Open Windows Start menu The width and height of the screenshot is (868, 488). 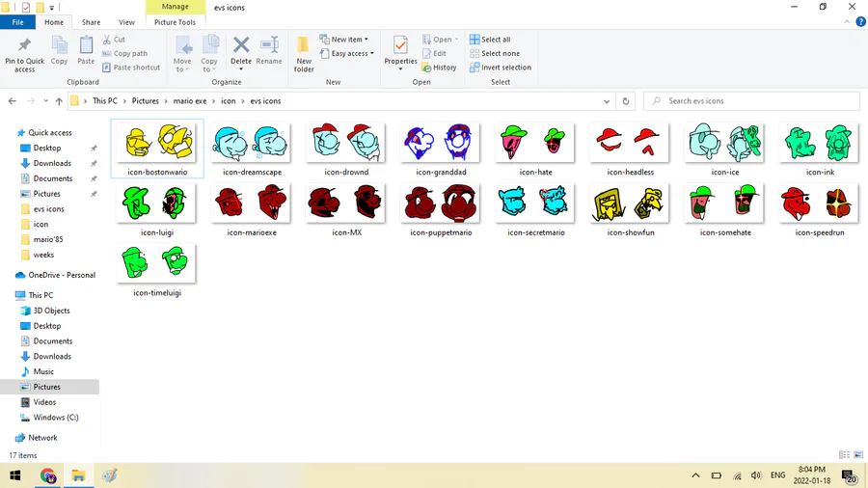click(15, 475)
